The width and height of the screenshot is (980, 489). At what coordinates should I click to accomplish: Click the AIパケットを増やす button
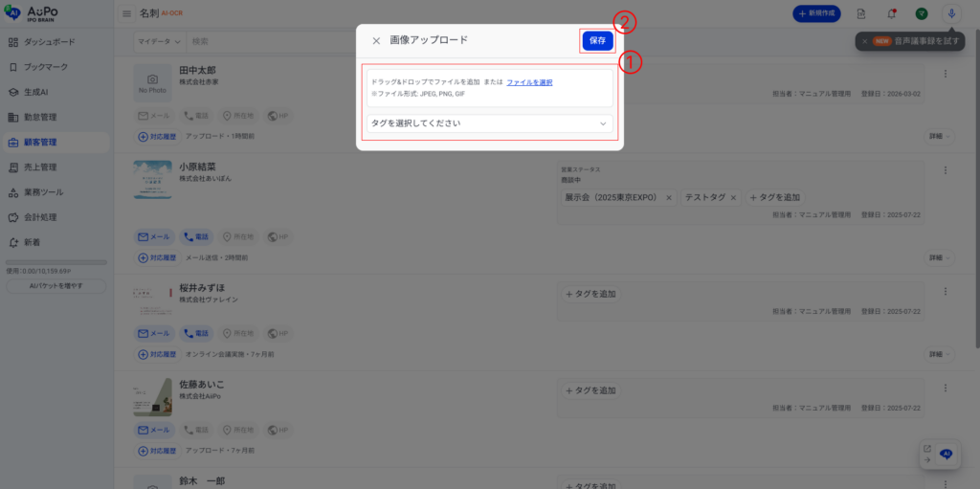[x=56, y=285]
